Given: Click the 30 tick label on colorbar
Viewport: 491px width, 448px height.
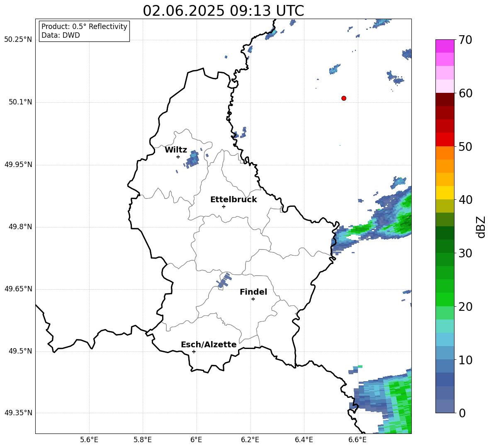Looking at the screenshot, I should click(465, 253).
